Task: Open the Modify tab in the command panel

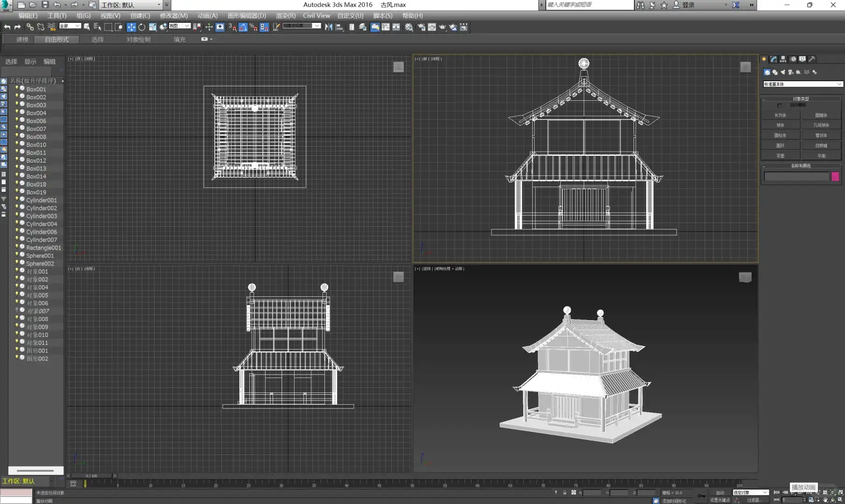Action: pos(774,59)
